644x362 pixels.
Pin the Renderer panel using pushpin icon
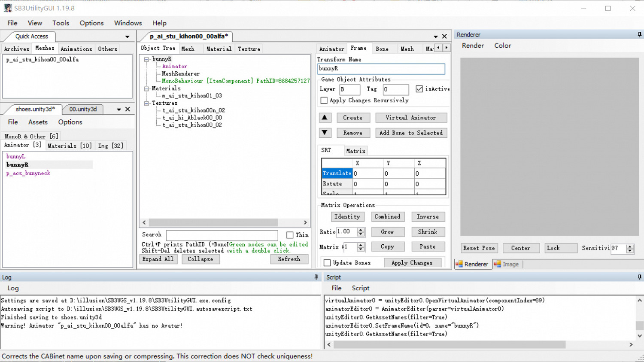click(x=639, y=35)
